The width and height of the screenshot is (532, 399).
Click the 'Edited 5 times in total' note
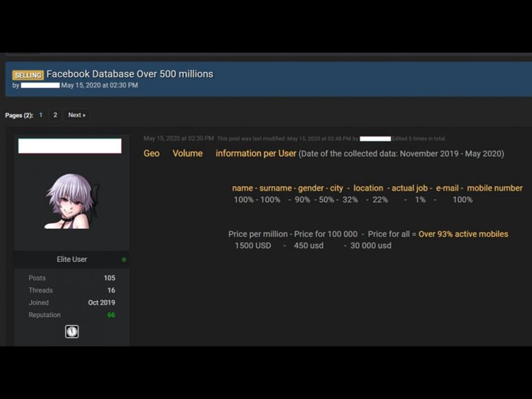pos(419,138)
